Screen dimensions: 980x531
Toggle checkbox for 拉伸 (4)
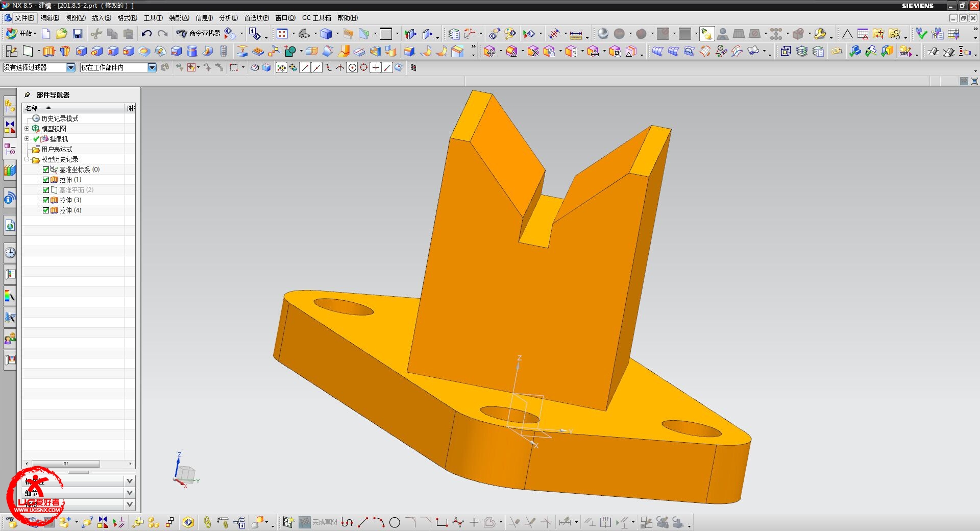[x=46, y=210]
